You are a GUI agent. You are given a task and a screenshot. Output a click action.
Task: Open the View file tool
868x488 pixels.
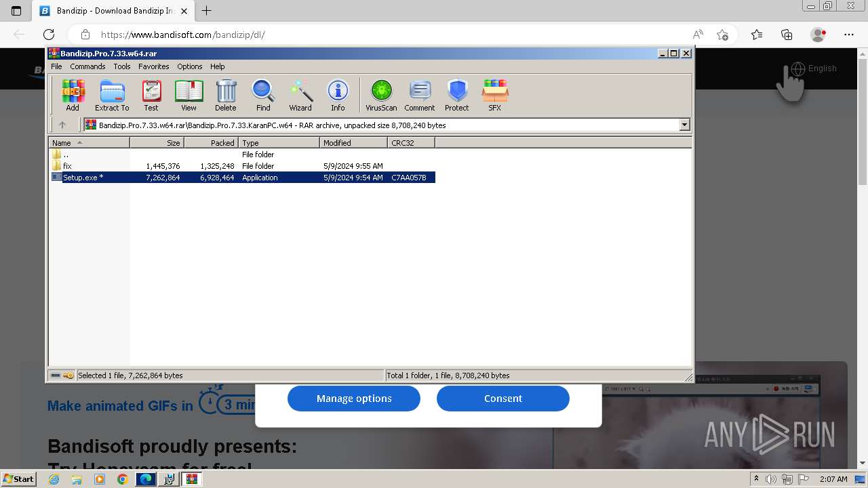[x=189, y=95]
